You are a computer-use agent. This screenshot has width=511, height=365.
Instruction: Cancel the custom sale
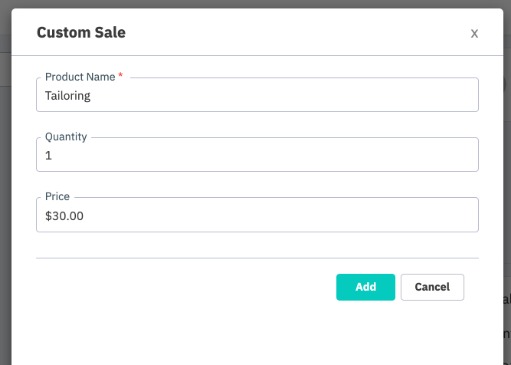(432, 287)
